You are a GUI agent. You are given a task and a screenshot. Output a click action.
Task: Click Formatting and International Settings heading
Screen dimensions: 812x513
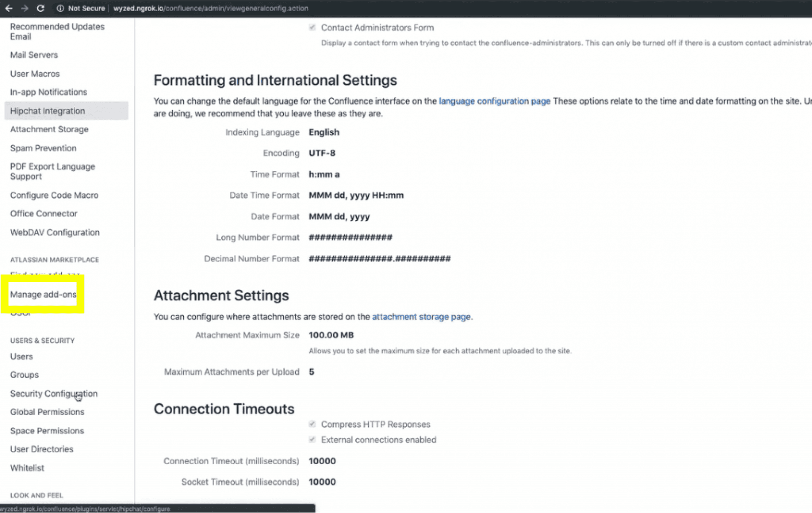pyautogui.click(x=275, y=80)
